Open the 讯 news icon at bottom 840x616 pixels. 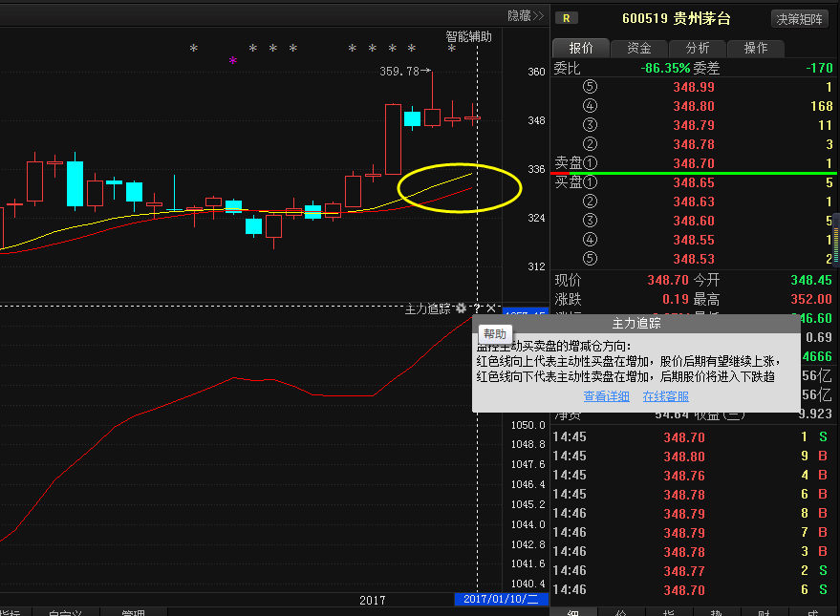[814, 611]
